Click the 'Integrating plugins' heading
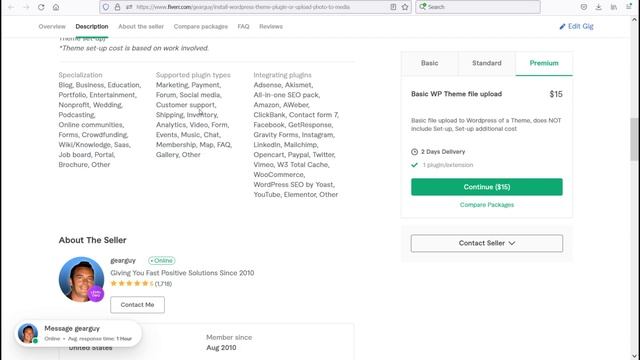 click(282, 75)
